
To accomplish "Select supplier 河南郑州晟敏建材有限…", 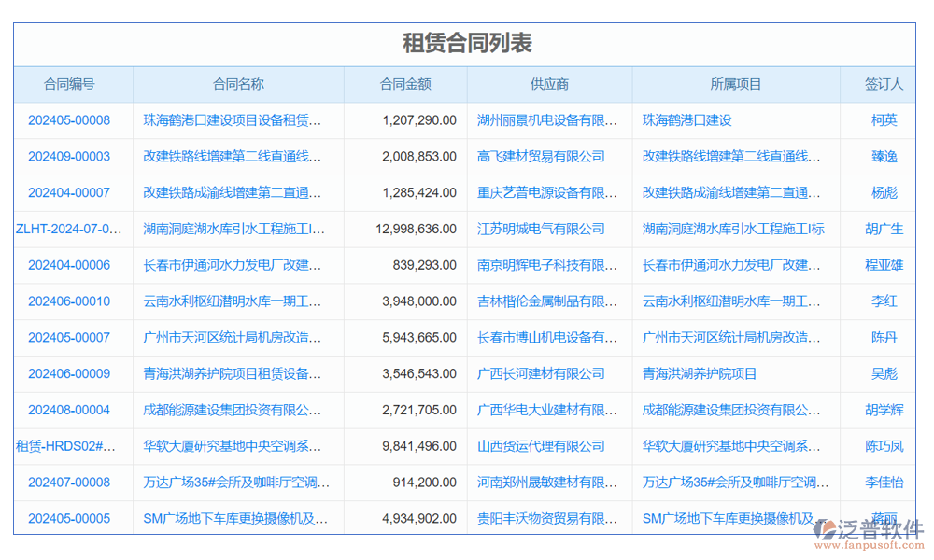I will (x=547, y=483).
